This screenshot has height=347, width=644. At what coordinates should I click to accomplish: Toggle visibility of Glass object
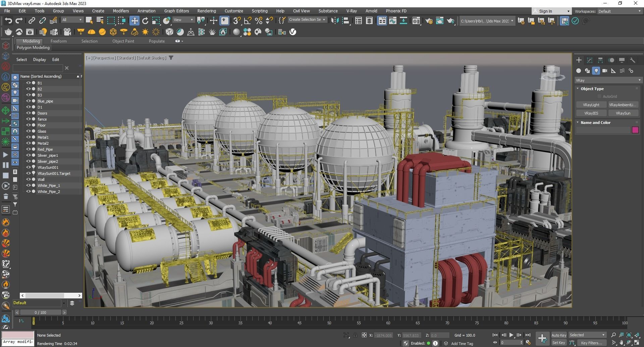click(x=29, y=131)
